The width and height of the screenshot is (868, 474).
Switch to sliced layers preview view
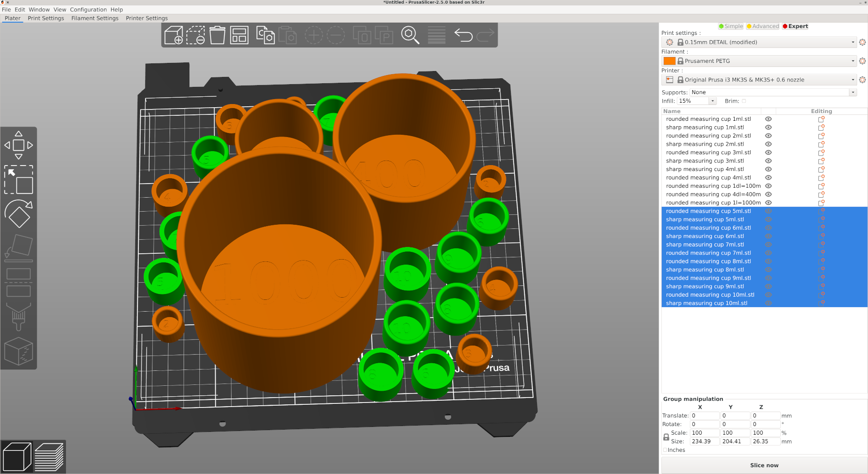49,457
